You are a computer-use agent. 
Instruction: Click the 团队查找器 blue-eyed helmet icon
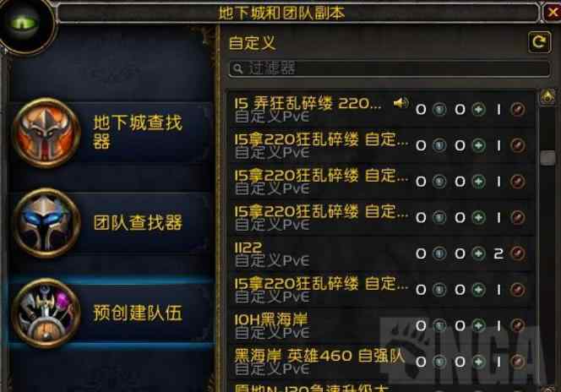[x=46, y=223]
